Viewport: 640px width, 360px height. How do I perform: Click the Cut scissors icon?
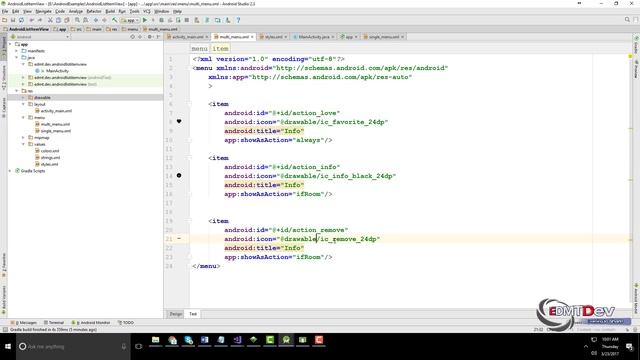(x=50, y=20)
